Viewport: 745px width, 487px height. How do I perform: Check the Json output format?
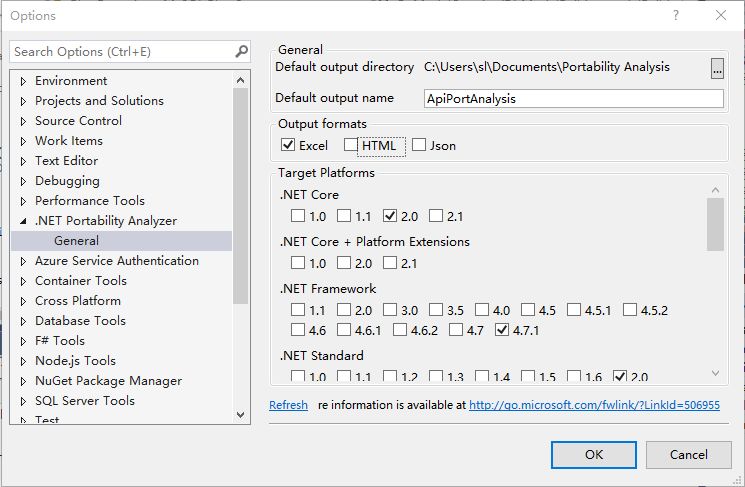[419, 146]
